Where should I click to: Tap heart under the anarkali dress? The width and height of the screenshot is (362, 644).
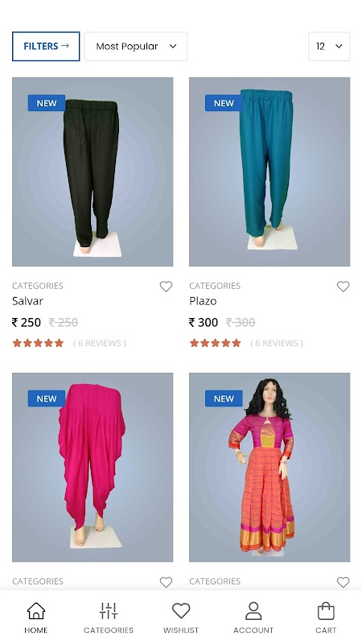pos(343,582)
